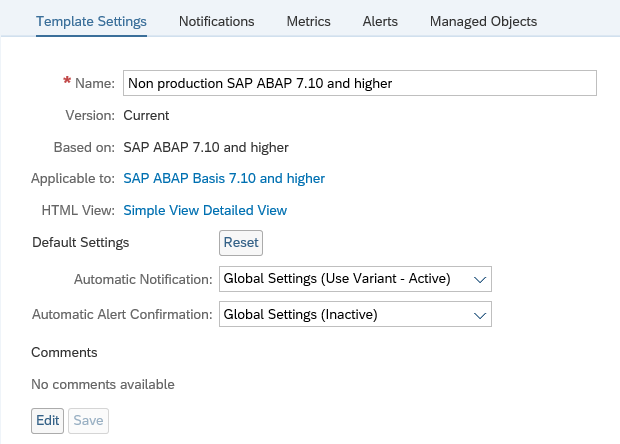
Task: Click the Edit comments button
Action: 47,421
